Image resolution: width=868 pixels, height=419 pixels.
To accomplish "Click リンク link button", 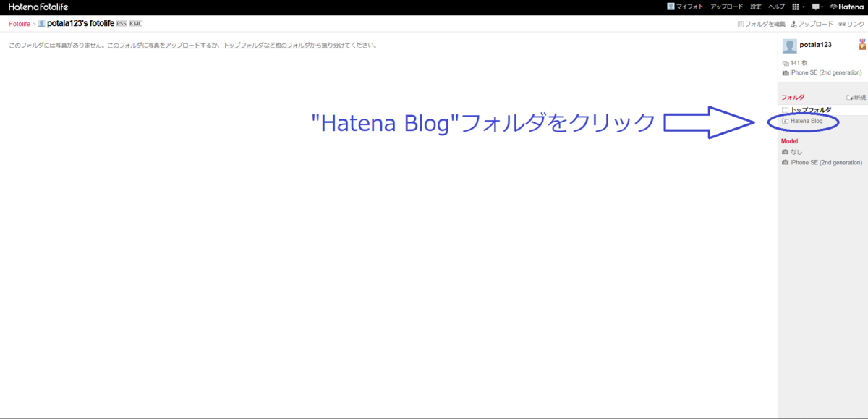I will 851,24.
